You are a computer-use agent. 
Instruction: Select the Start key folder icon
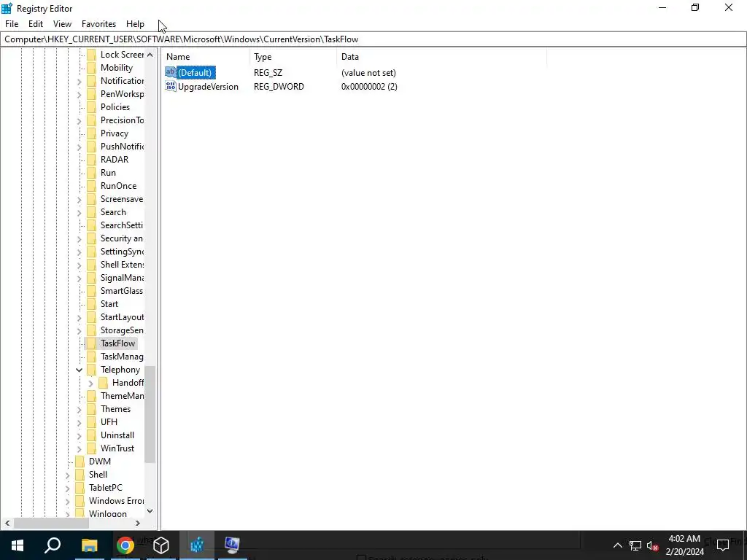click(91, 304)
